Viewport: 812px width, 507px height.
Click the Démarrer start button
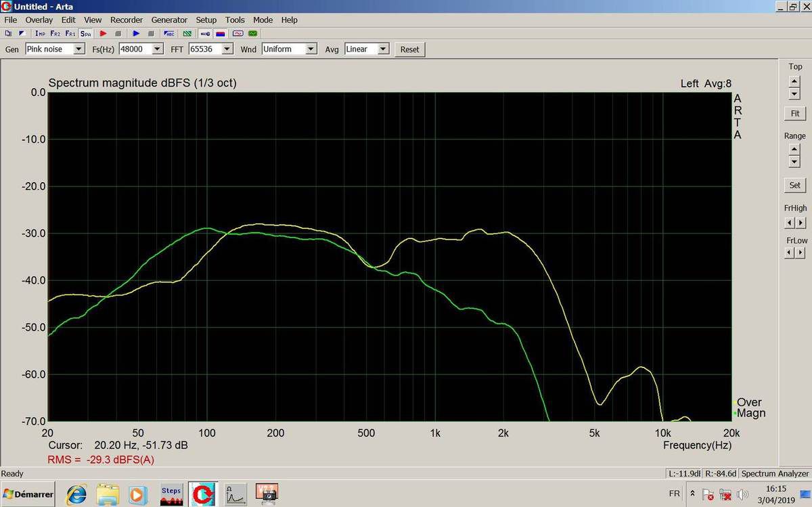[28, 494]
